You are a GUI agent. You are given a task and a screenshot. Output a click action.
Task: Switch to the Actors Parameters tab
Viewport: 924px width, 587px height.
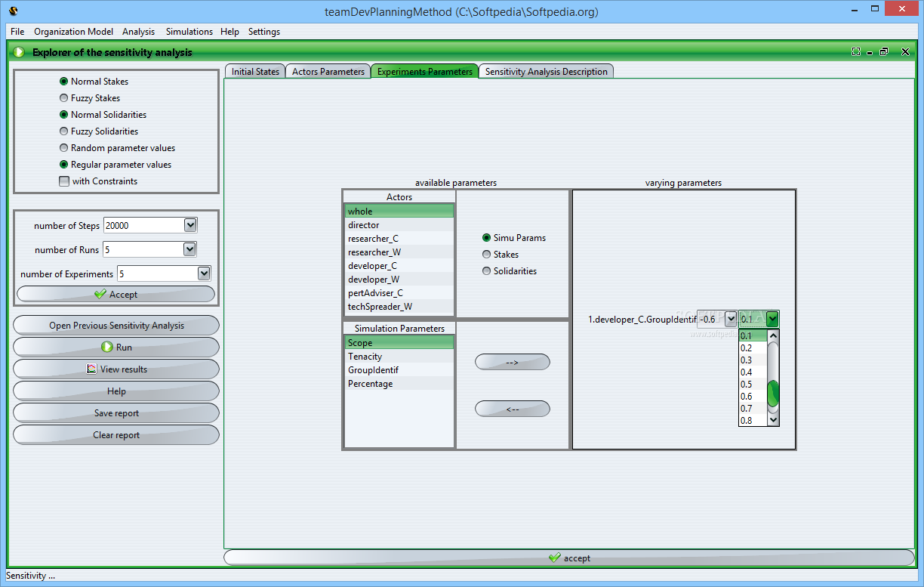[328, 72]
